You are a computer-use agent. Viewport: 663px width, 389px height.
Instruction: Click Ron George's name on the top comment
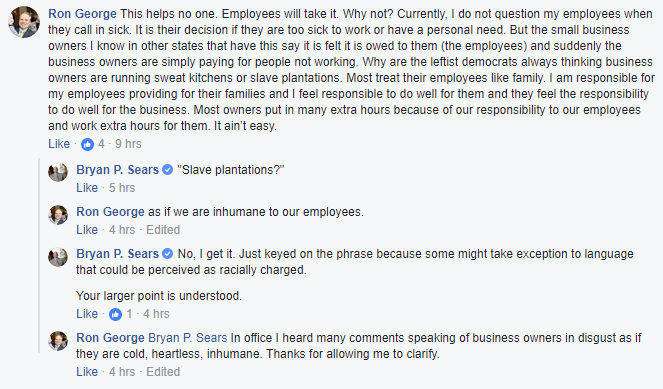(82, 14)
